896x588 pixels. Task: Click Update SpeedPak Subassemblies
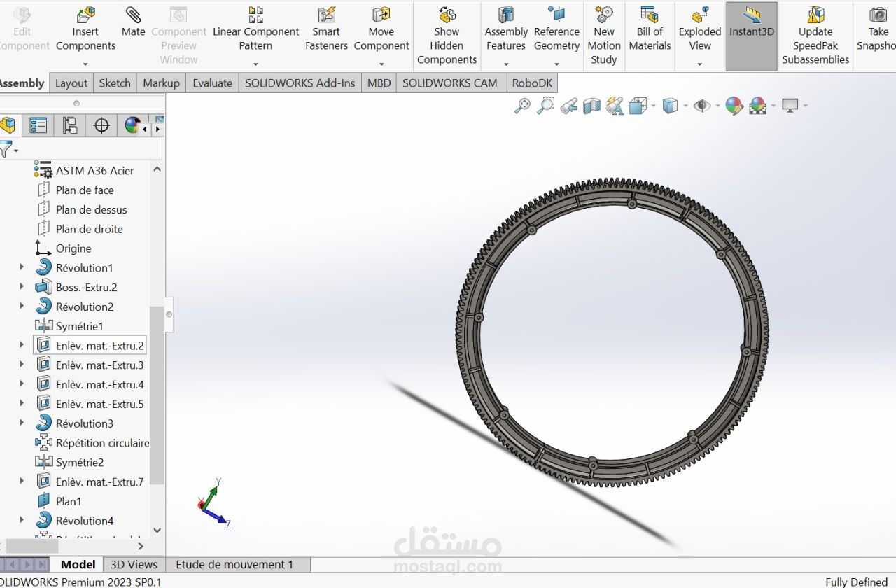click(815, 35)
